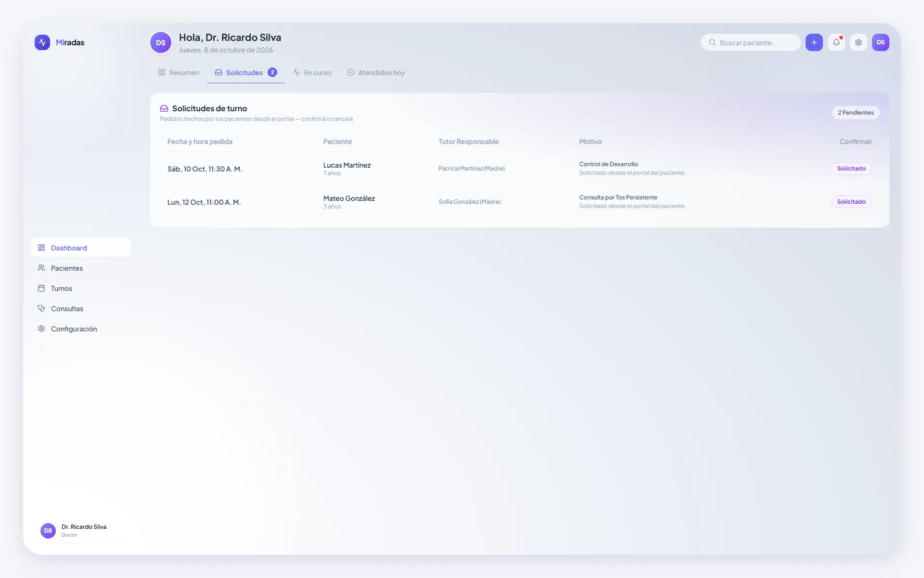Click the Pacientes people icon in sidebar
Viewport: 924px width, 578px height.
41,268
